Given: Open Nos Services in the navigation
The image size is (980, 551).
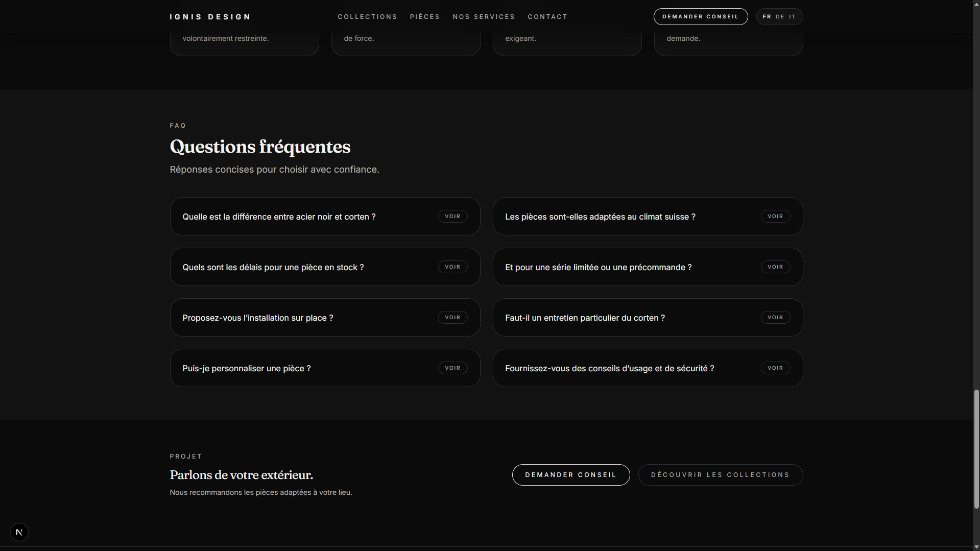Looking at the screenshot, I should pyautogui.click(x=484, y=17).
